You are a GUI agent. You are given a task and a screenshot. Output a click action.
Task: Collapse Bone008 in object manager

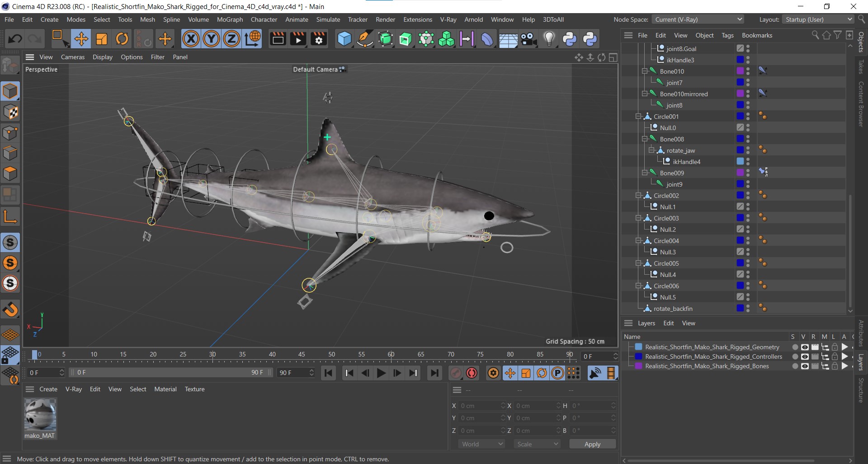645,139
